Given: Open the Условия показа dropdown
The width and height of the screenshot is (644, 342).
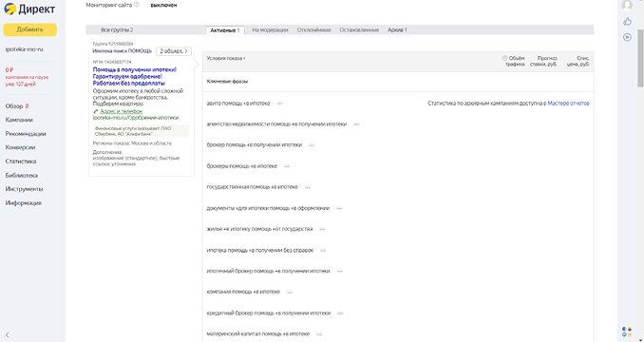Looking at the screenshot, I should point(226,58).
